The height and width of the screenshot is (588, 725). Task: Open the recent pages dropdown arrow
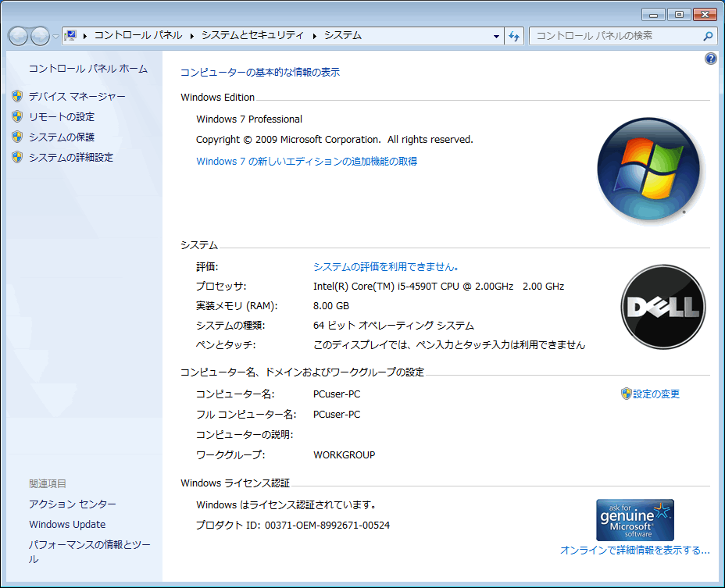[55, 37]
